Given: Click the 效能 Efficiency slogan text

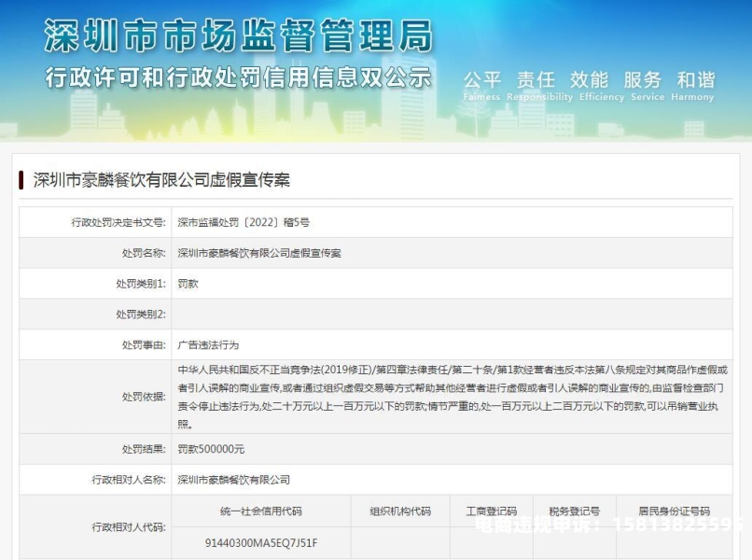Looking at the screenshot, I should pyautogui.click(x=589, y=84).
